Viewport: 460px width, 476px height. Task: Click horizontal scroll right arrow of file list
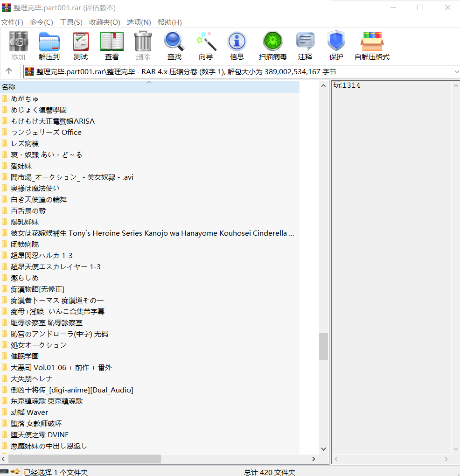point(314,459)
